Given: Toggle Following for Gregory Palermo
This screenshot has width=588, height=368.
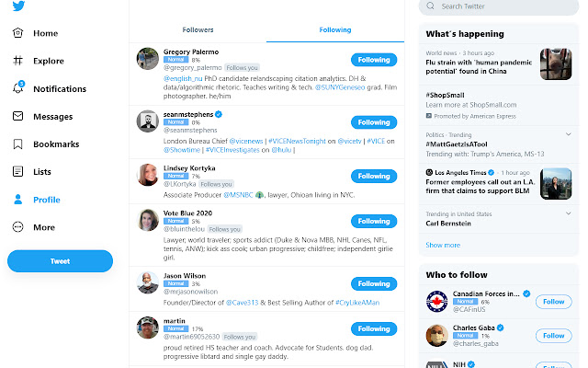Looking at the screenshot, I should [373, 60].
